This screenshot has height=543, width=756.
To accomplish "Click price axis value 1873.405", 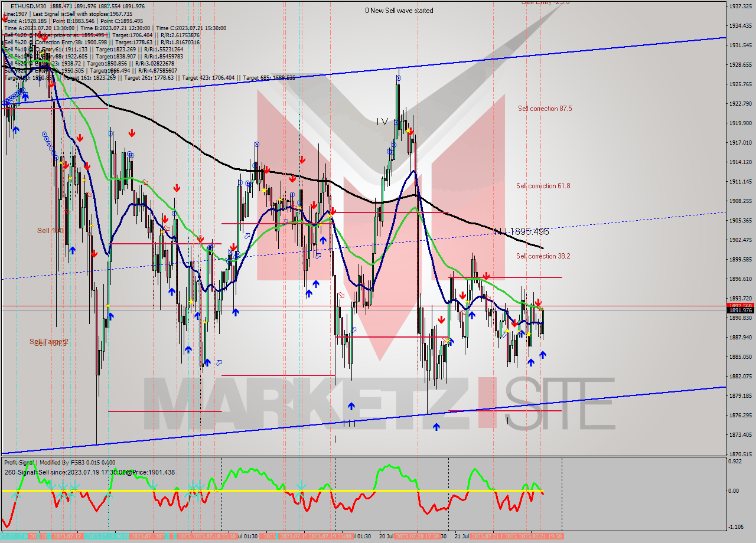I will 740,434.
